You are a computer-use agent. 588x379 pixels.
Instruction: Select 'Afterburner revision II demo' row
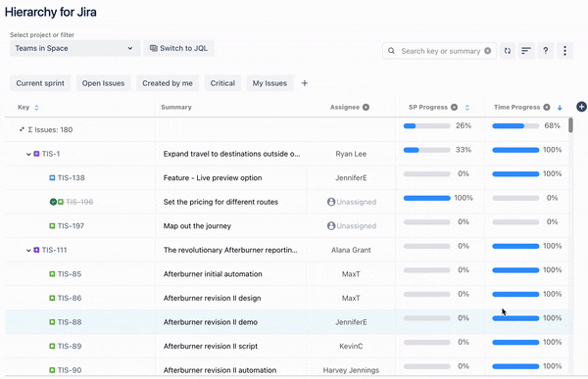[289, 322]
